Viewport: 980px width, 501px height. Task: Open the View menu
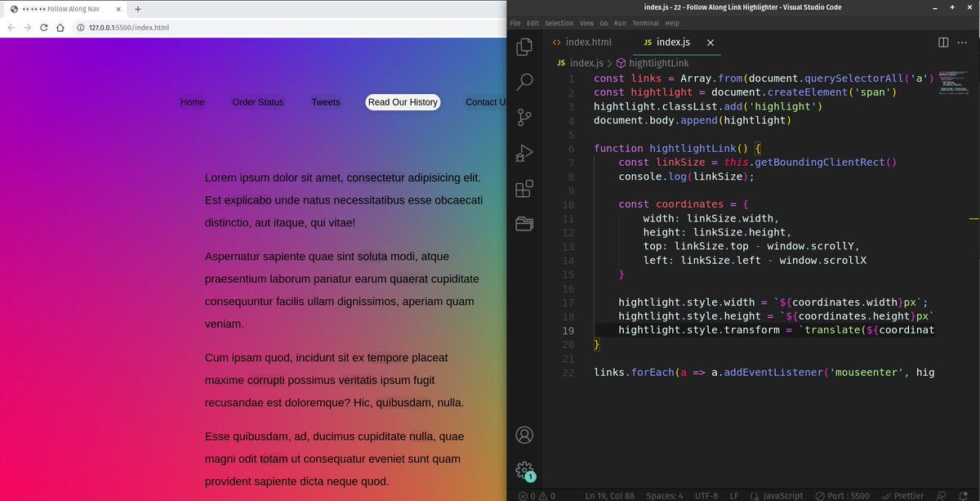pyautogui.click(x=587, y=23)
